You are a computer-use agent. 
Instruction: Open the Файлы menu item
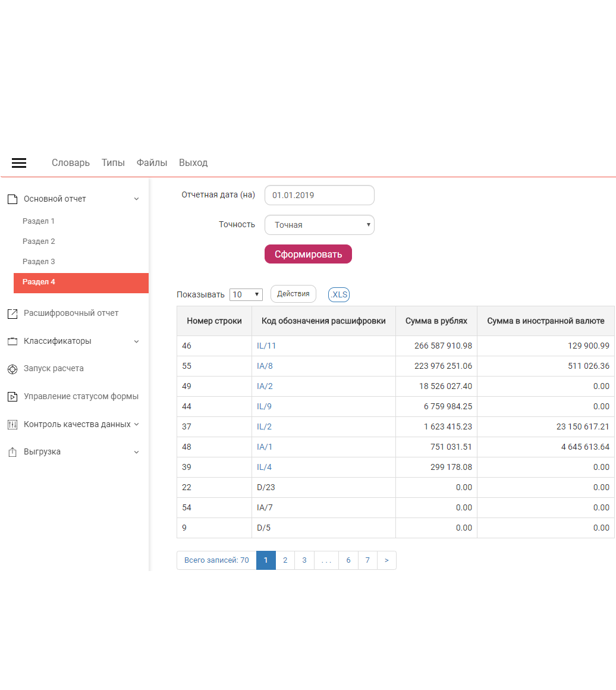[x=152, y=163]
